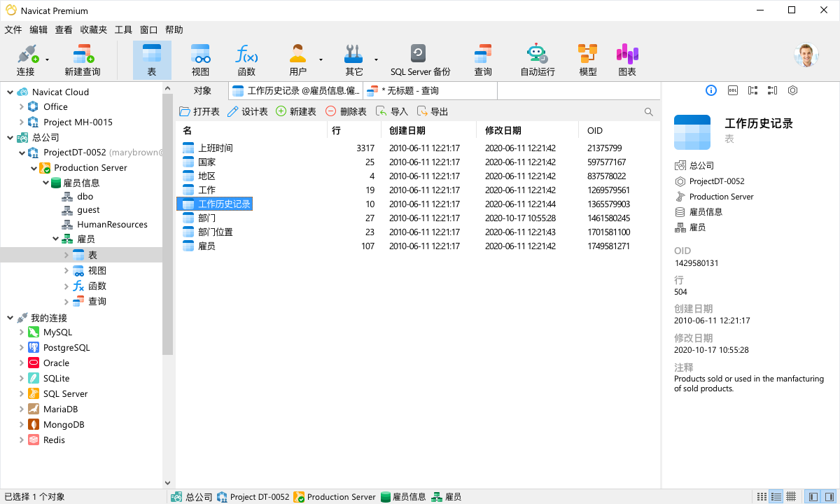Open the DDL view in the info pane
840x504 pixels.
pyautogui.click(x=733, y=90)
